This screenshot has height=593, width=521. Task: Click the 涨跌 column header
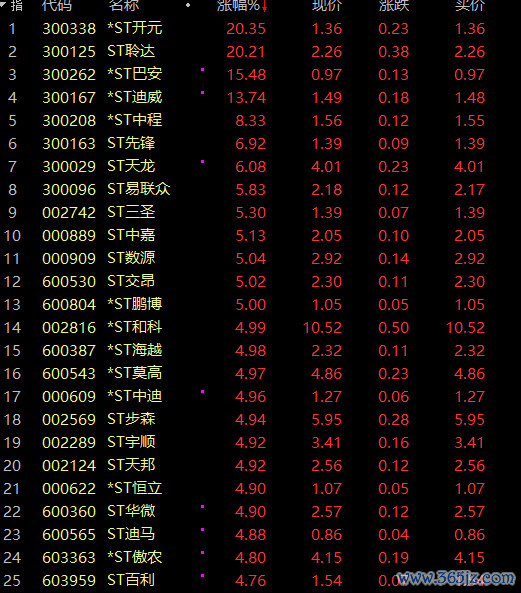tap(394, 5)
